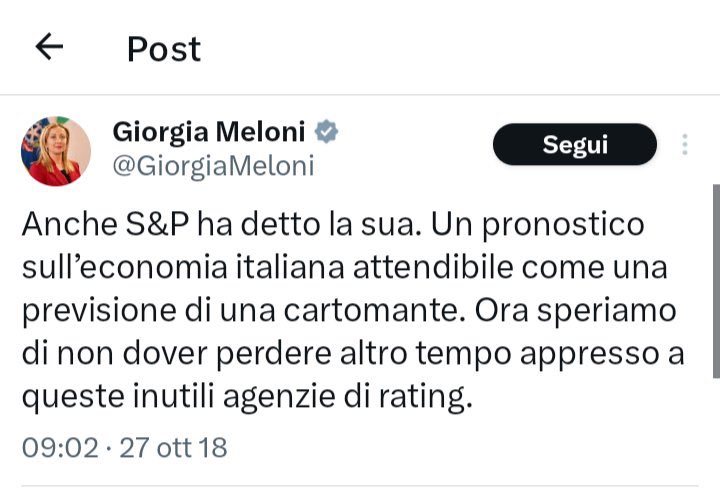Open Giorgia Meloni's profile picture
Viewport: 720px width, 499px height.
click(56, 151)
